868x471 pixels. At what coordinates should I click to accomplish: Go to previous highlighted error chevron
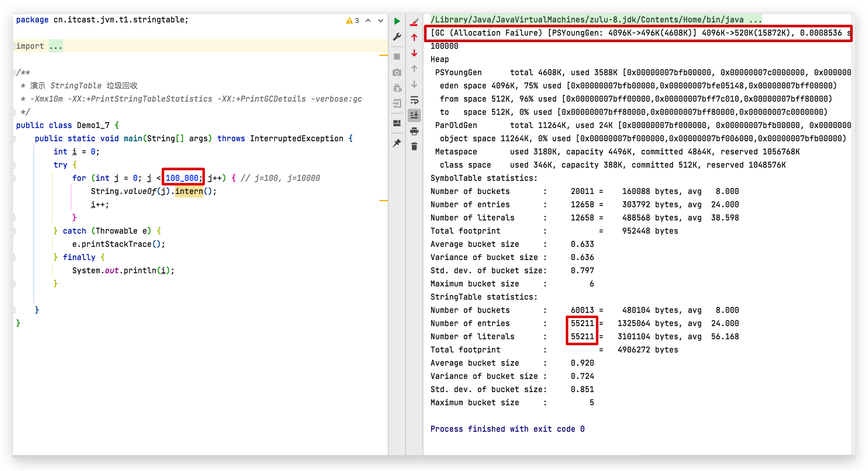pyautogui.click(x=368, y=21)
